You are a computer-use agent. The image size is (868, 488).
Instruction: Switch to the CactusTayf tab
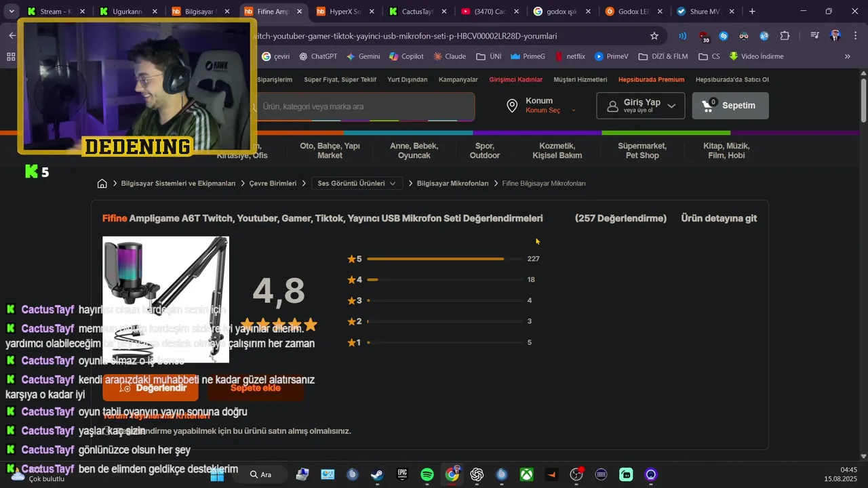click(x=417, y=12)
